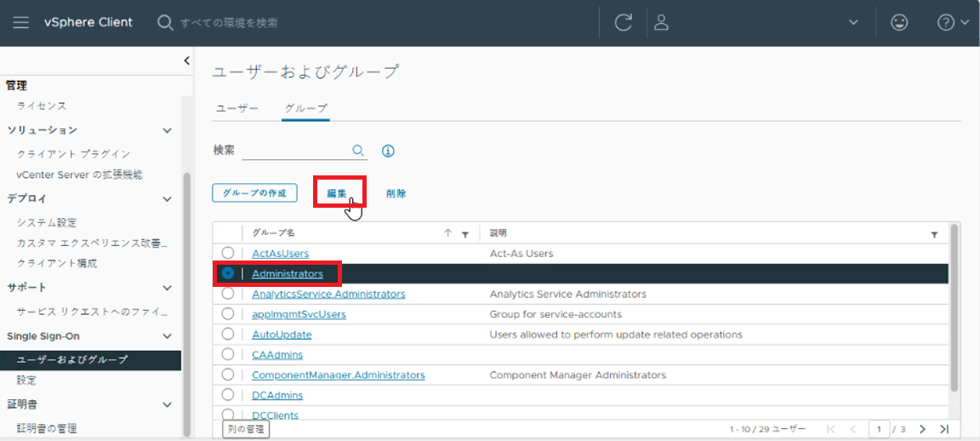Select the Administrators radio button
This screenshot has height=441, width=980.
click(228, 273)
